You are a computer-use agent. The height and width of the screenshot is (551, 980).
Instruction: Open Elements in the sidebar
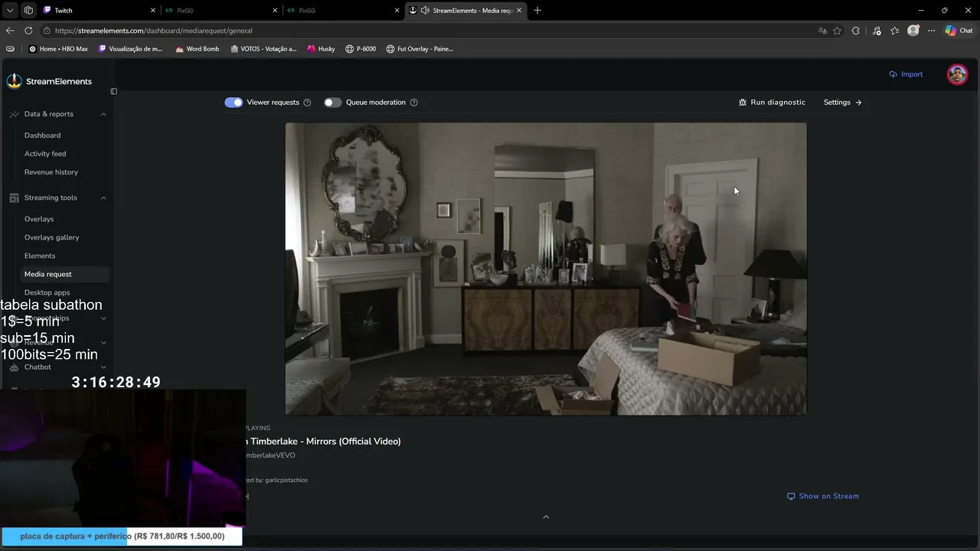point(40,256)
